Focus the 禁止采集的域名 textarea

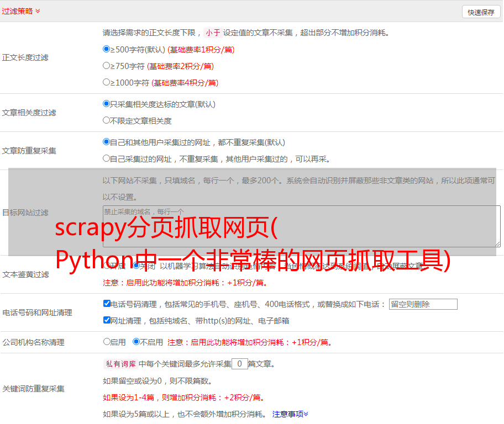click(x=302, y=226)
